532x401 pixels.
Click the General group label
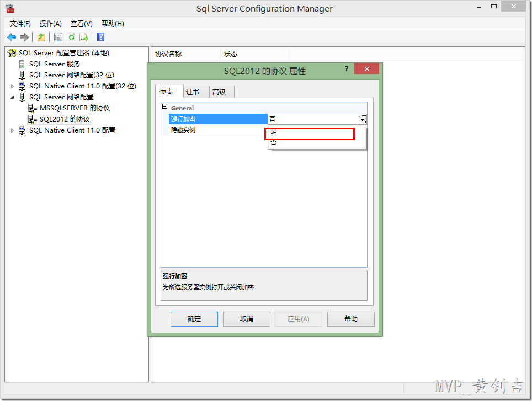pyautogui.click(x=182, y=108)
